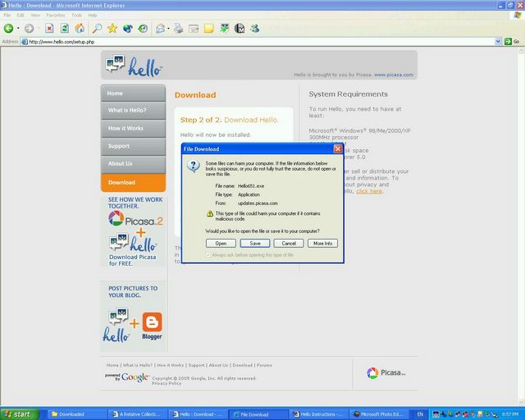The height and width of the screenshot is (420, 525).
Task: Click inside the Address URL field
Action: [258, 42]
